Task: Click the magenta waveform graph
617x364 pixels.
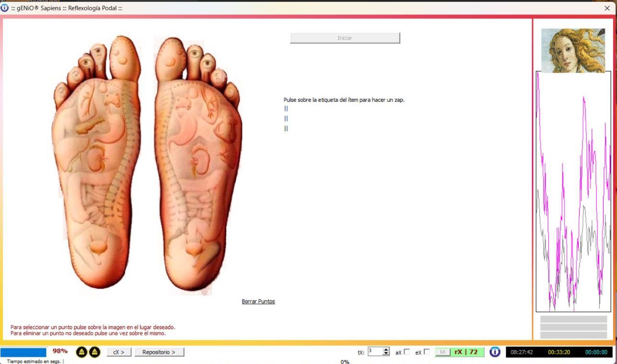Action: pos(573,191)
